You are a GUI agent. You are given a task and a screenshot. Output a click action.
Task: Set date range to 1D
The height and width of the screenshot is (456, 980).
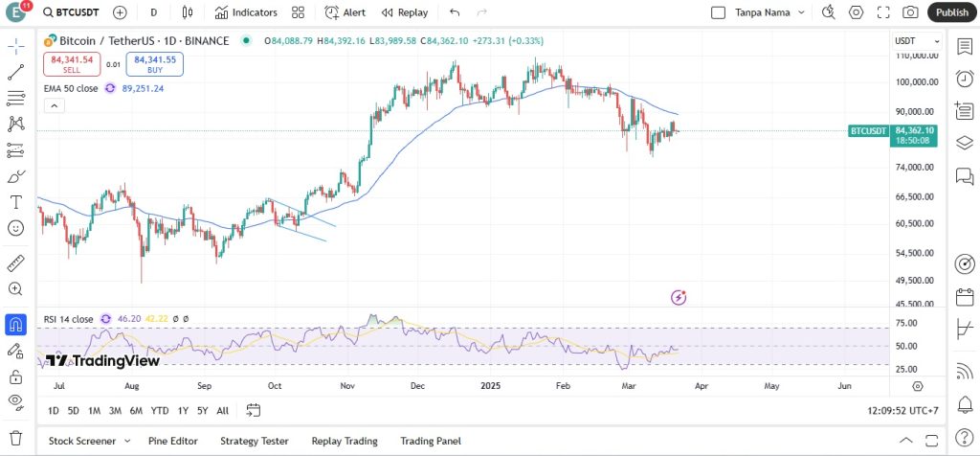point(54,411)
